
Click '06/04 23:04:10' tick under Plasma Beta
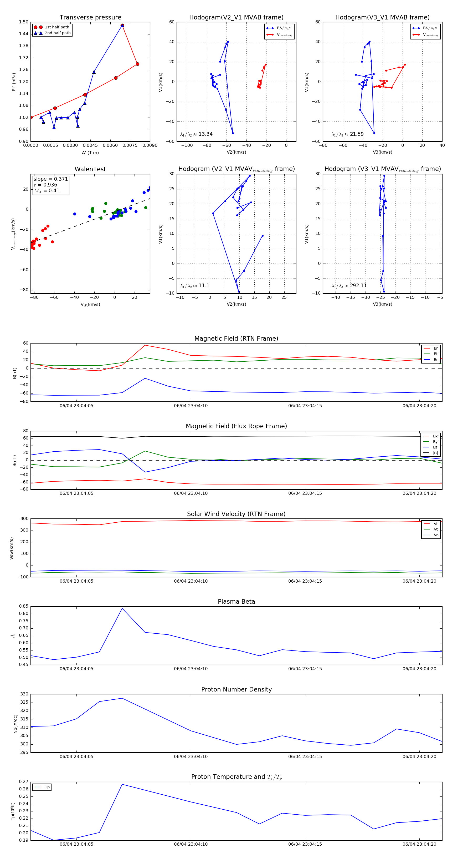(x=191, y=669)
